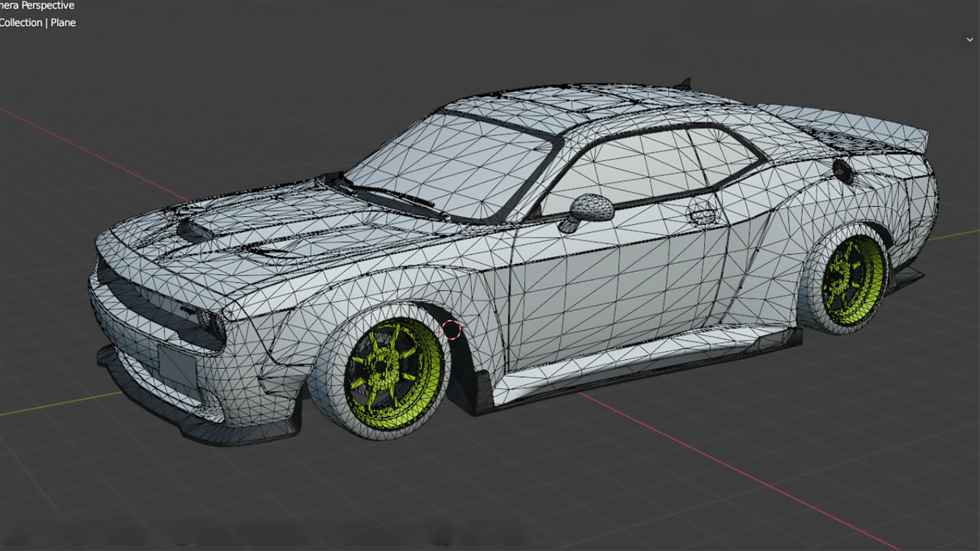Click the red-white 3D cursor circle
The width and height of the screenshot is (980, 551).
(x=451, y=329)
